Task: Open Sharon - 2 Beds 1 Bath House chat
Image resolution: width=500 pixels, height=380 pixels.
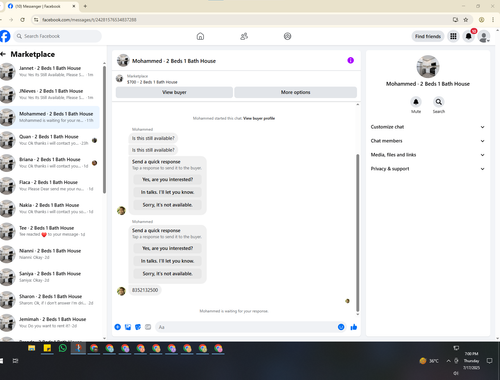Action: pyautogui.click(x=50, y=300)
